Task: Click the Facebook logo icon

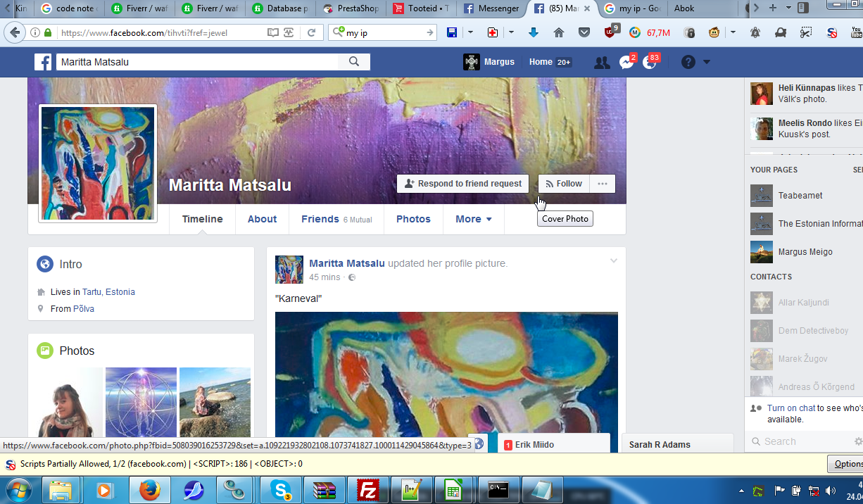Action: pos(43,62)
